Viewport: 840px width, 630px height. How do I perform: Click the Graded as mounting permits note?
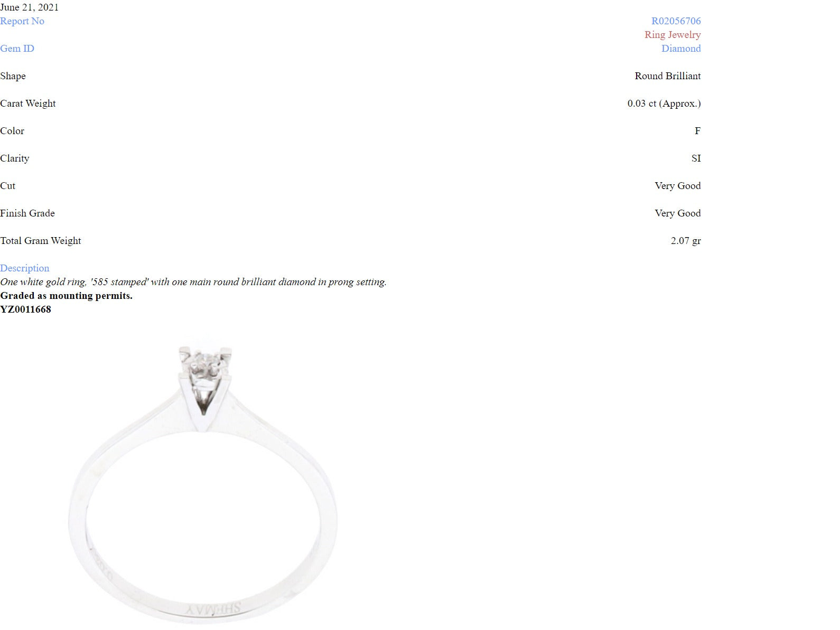66,296
